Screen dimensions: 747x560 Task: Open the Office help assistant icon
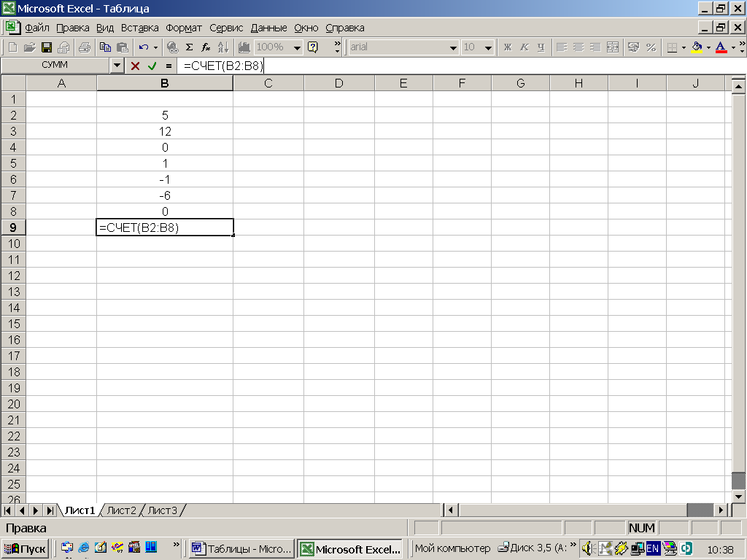(313, 47)
